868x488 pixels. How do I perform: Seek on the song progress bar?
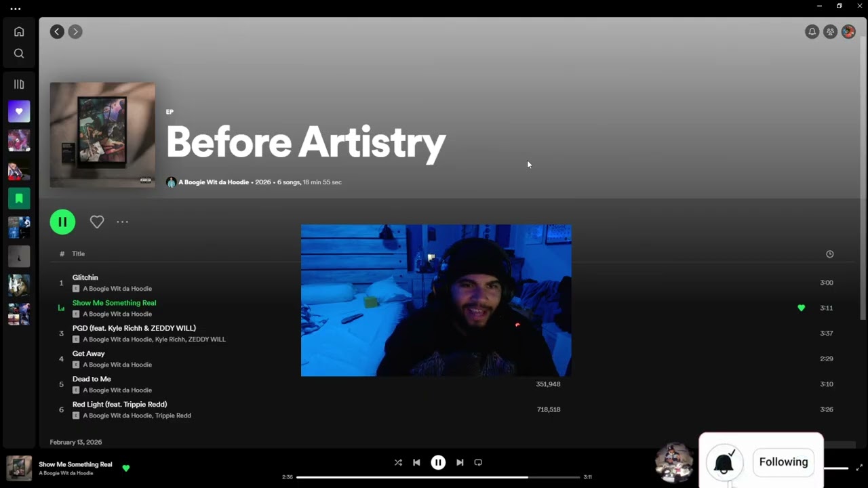point(438,477)
